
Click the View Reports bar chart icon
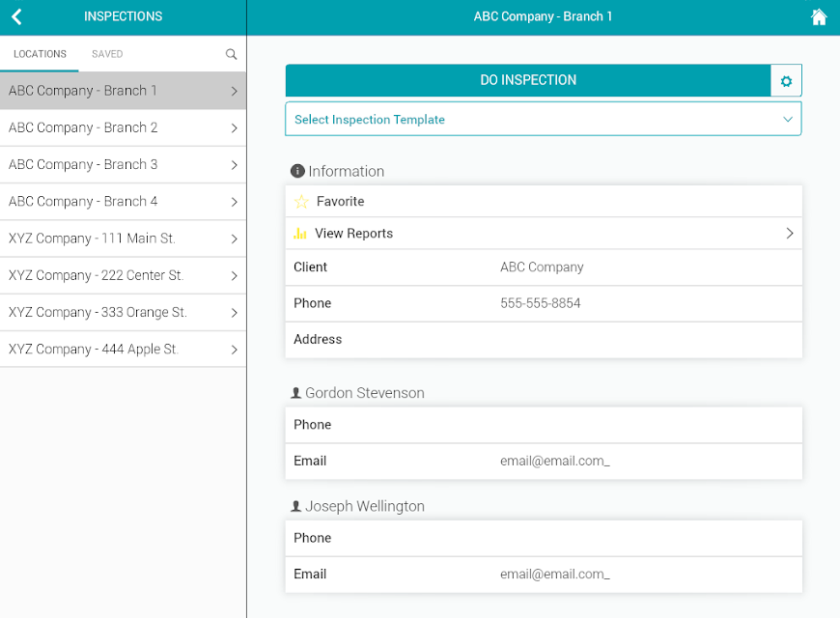point(300,233)
